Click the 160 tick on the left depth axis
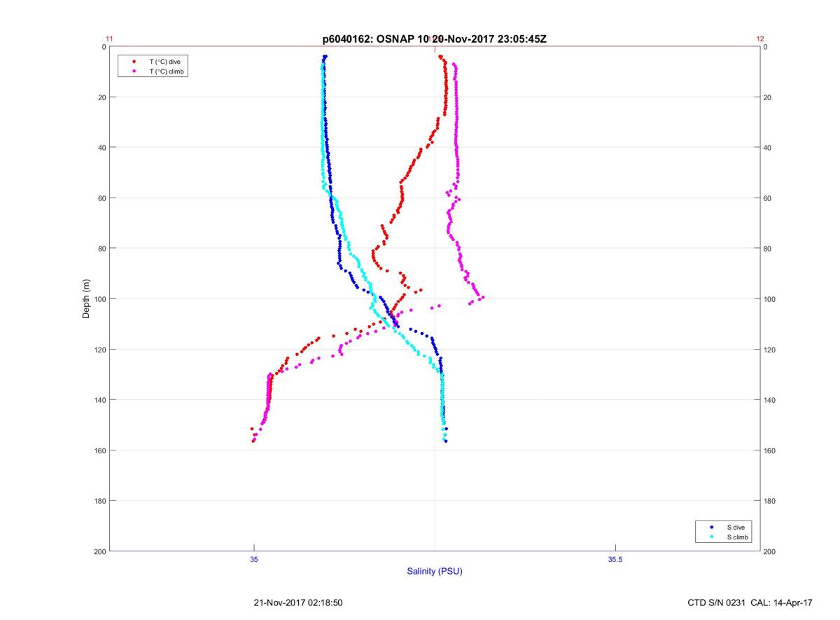Image resolution: width=840 pixels, height=620 pixels. [x=100, y=450]
